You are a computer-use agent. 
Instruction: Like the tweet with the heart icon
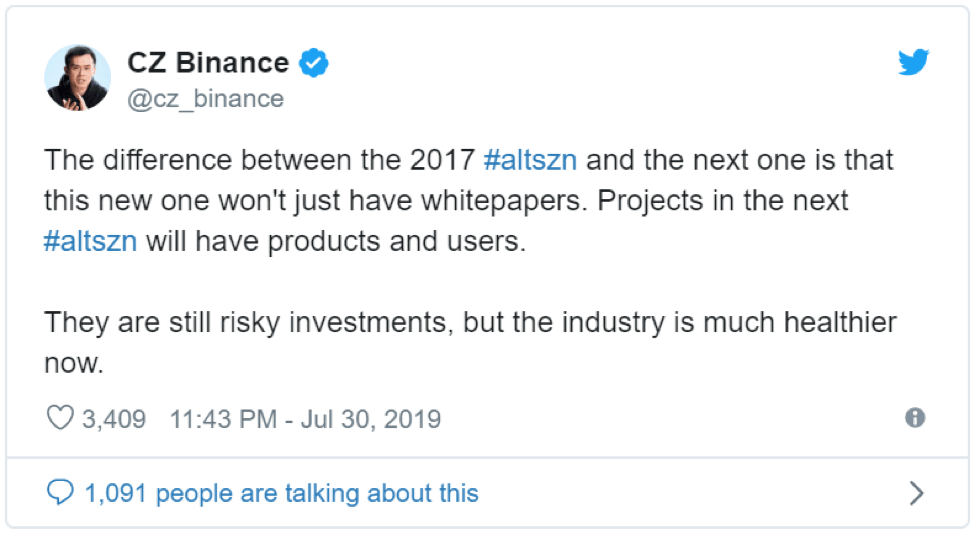point(60,418)
